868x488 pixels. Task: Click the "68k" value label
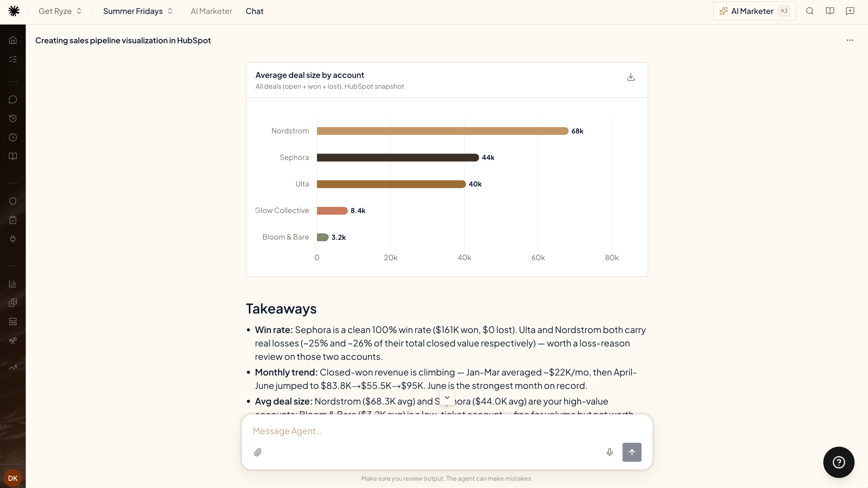click(577, 131)
